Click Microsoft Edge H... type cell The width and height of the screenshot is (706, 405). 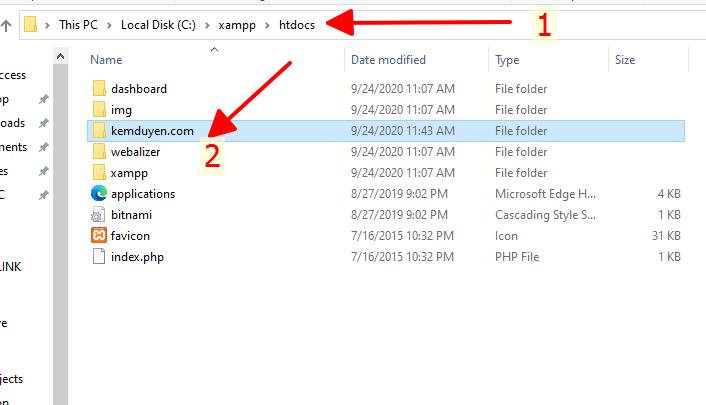coord(545,194)
